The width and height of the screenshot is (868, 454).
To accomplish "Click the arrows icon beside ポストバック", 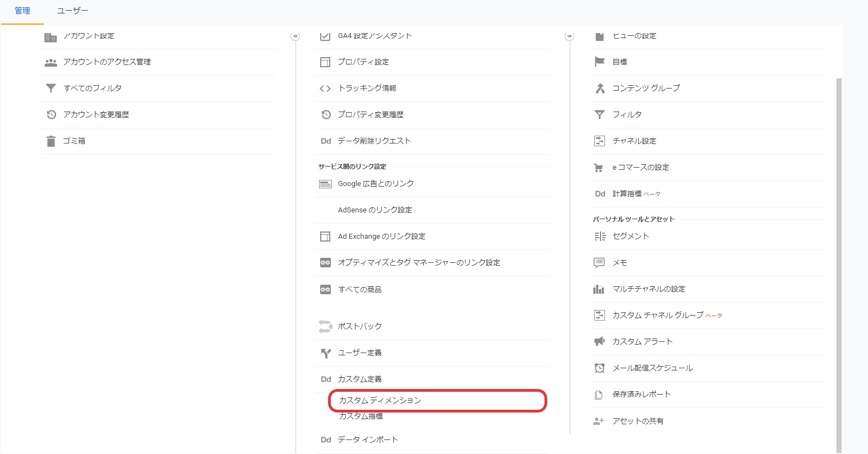I will pyautogui.click(x=325, y=326).
